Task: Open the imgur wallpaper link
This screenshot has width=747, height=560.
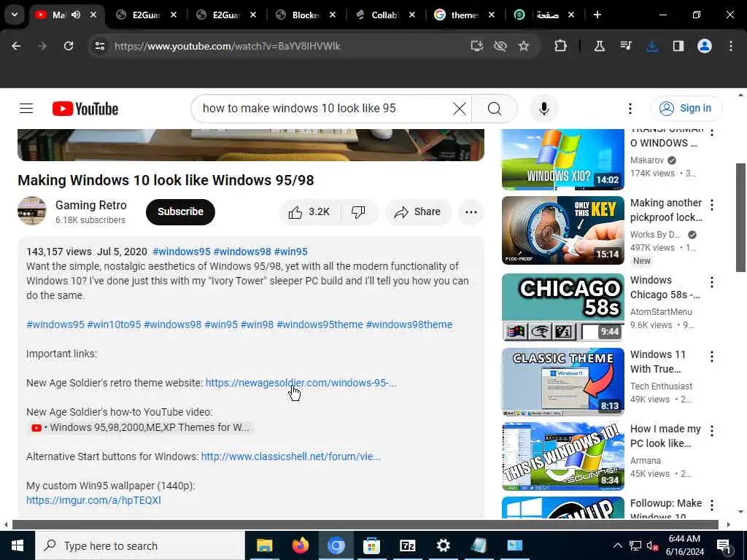Action: 93,500
